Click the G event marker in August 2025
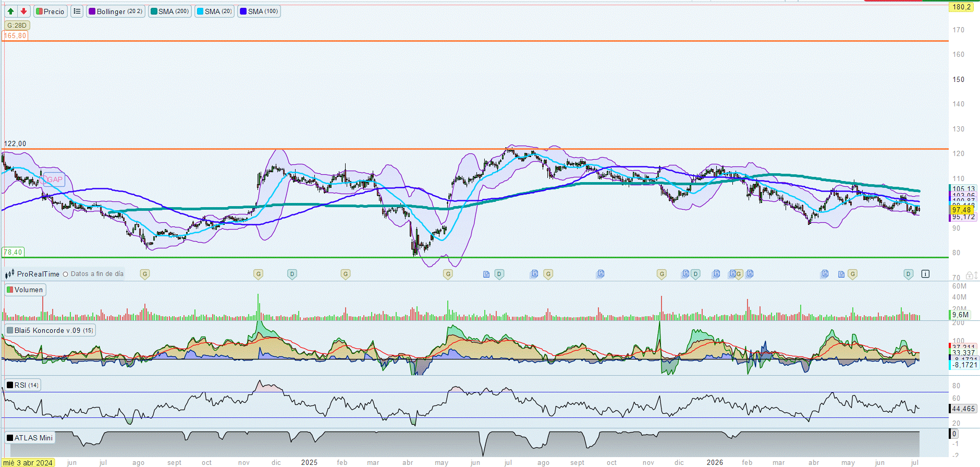 pyautogui.click(x=548, y=274)
